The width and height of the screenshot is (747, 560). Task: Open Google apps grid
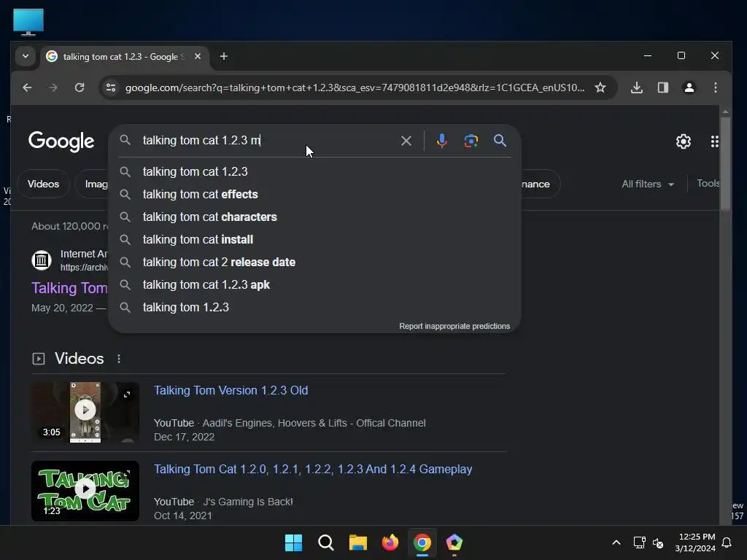click(714, 141)
